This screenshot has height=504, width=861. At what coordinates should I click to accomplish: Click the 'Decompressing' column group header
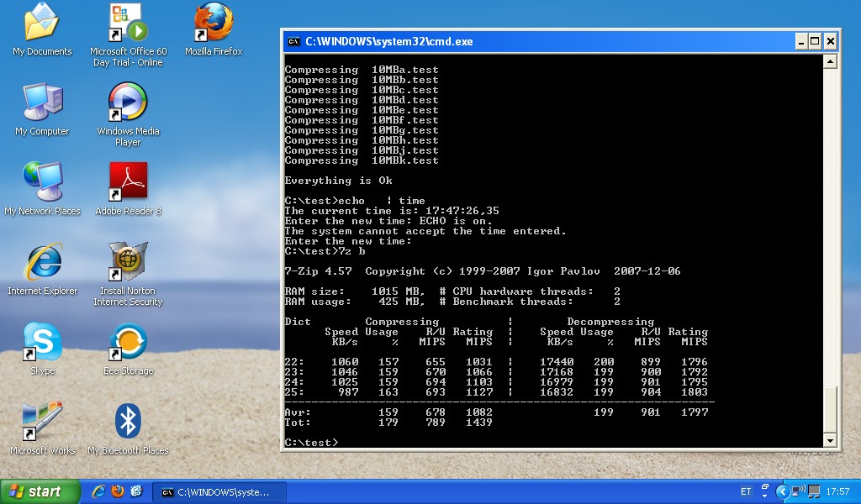[610, 322]
